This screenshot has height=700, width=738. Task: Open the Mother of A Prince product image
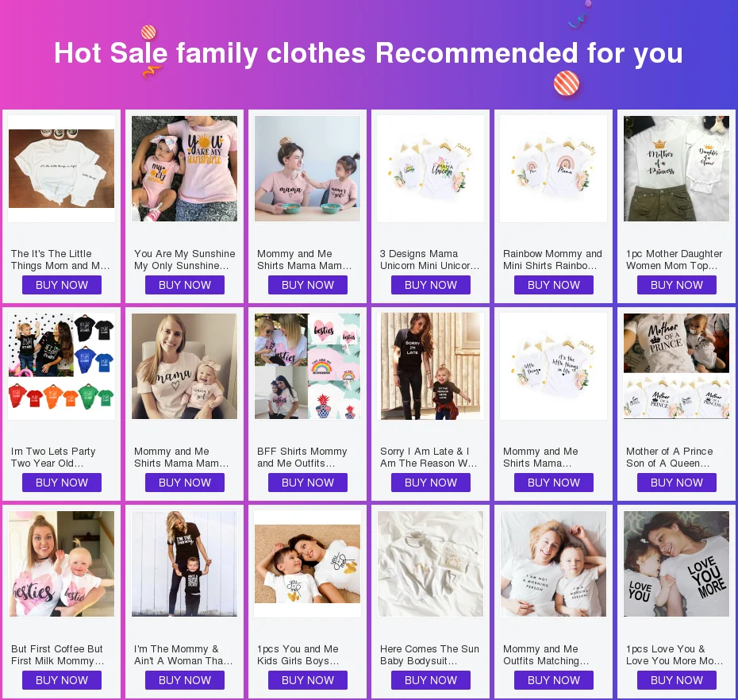click(676, 366)
